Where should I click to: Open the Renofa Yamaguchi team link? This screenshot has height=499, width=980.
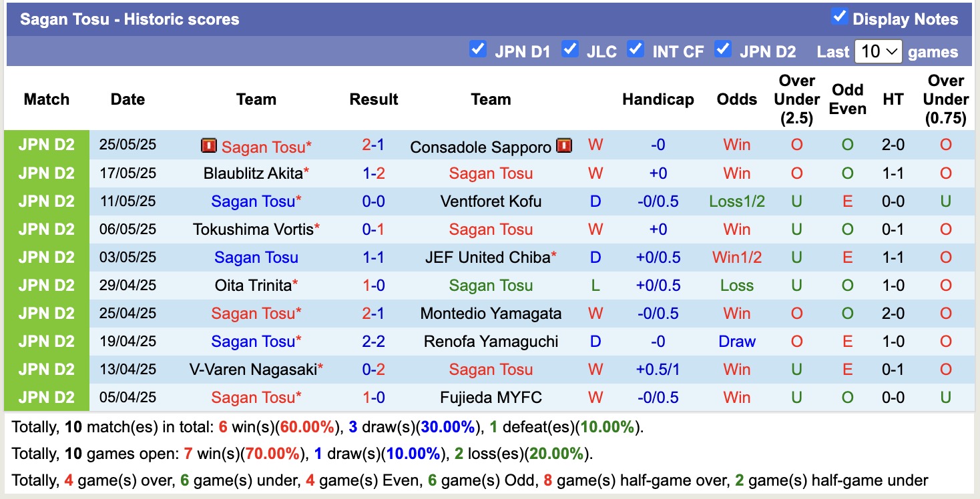coord(491,342)
